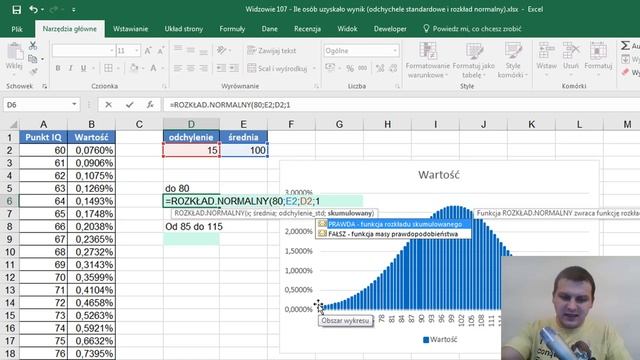Toggle Underline formatting button

coord(83,68)
